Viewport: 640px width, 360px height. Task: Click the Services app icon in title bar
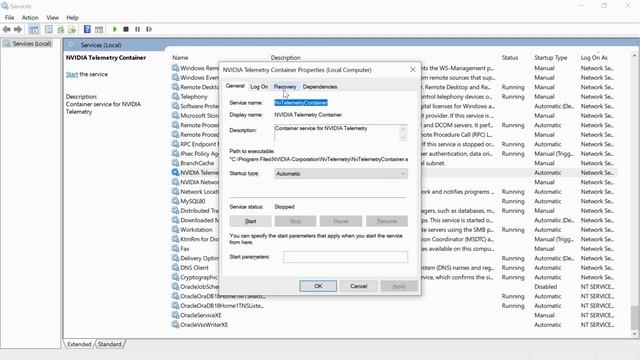click(x=5, y=6)
